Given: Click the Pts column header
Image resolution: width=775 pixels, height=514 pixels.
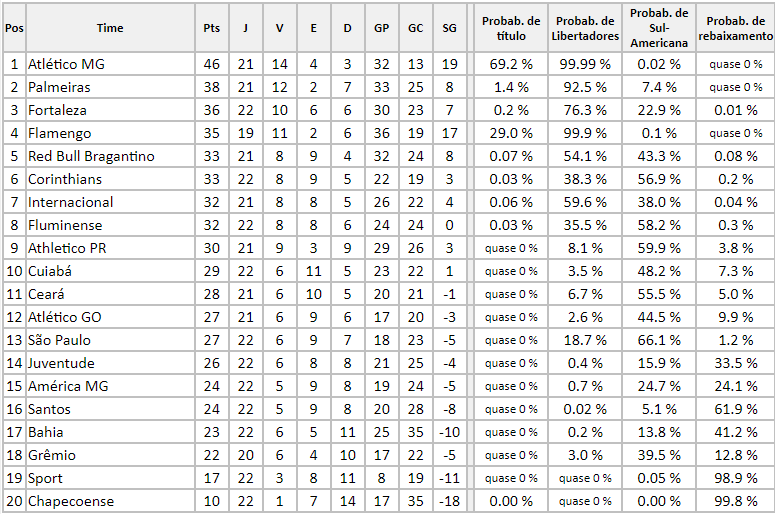Looking at the screenshot, I should (x=212, y=28).
